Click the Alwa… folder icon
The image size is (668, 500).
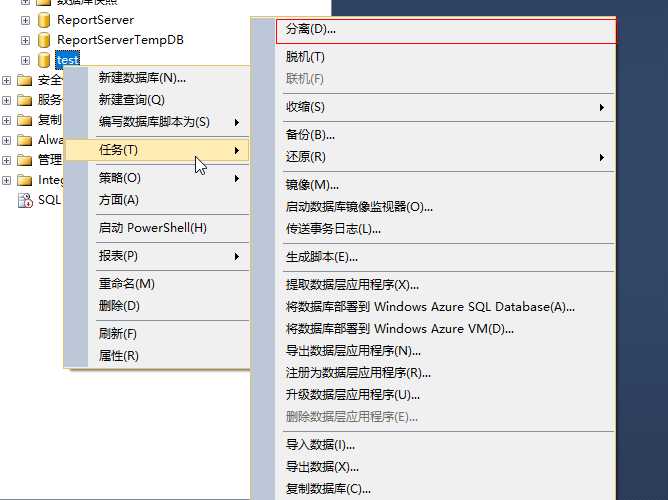(x=24, y=140)
